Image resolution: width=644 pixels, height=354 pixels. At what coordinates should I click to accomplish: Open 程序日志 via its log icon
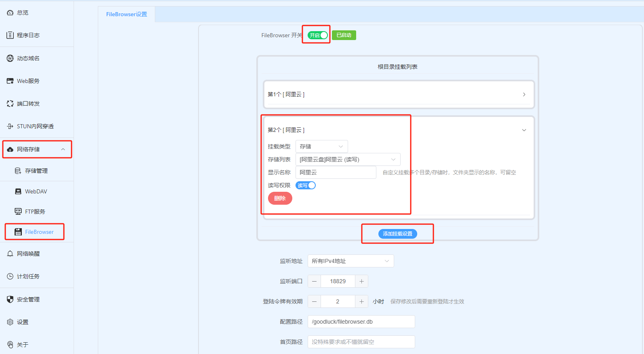pyautogui.click(x=10, y=35)
